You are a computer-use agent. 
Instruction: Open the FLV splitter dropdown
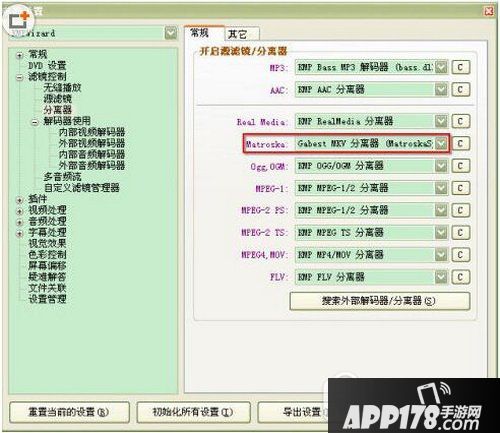point(441,277)
